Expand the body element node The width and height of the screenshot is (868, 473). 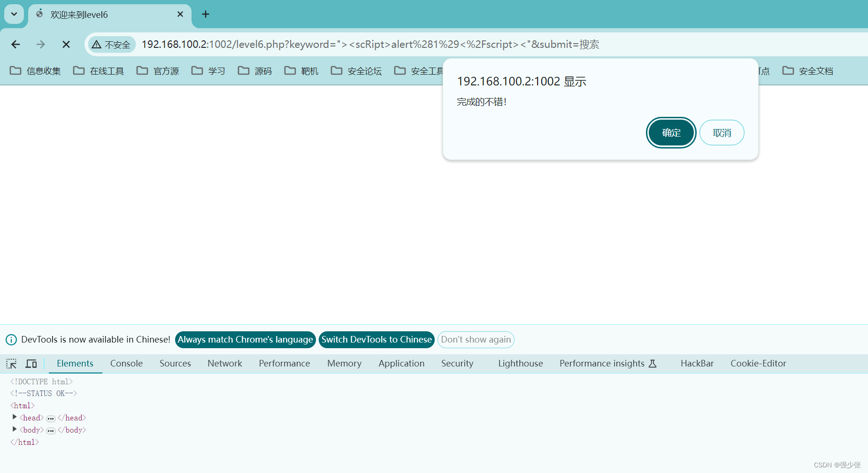15,429
